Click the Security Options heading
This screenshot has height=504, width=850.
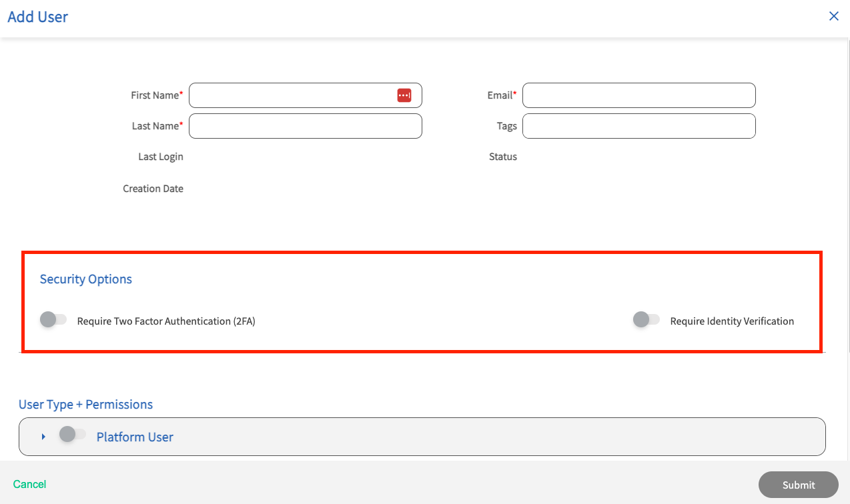coord(86,279)
